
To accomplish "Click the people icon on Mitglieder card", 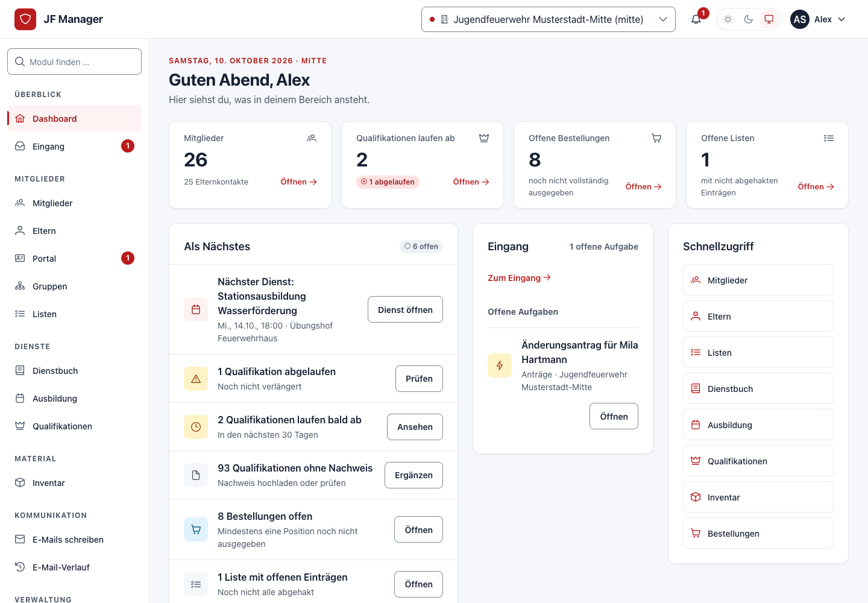I will pos(312,138).
